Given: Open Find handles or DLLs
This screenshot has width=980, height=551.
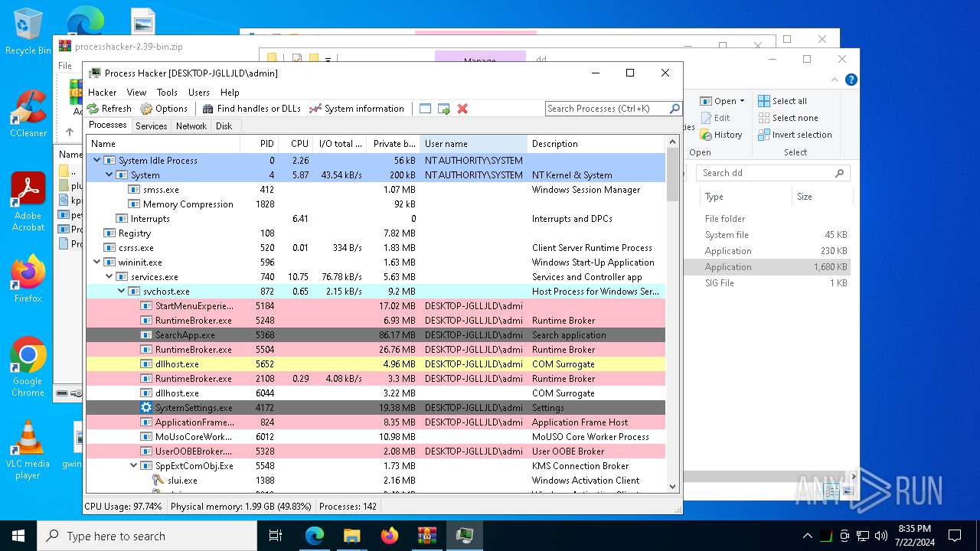Looking at the screenshot, I should click(251, 109).
